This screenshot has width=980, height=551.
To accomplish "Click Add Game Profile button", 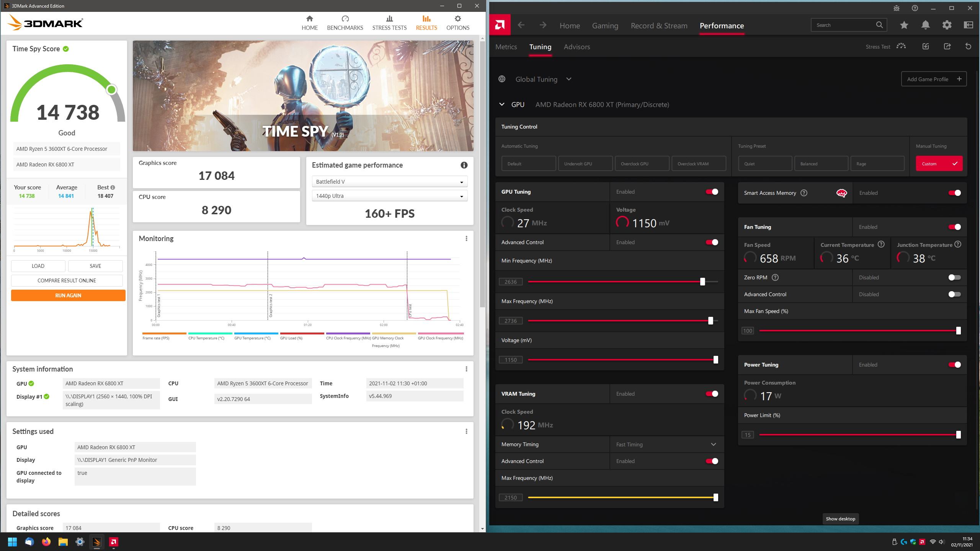I will [934, 79].
